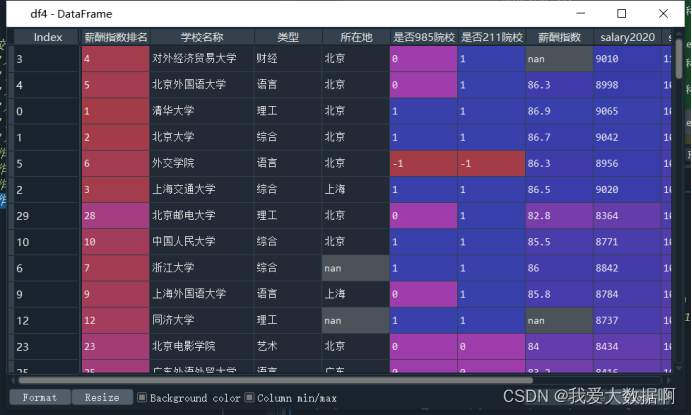
Task: Click the horizontal scrollbar thumb
Action: click(x=275, y=380)
